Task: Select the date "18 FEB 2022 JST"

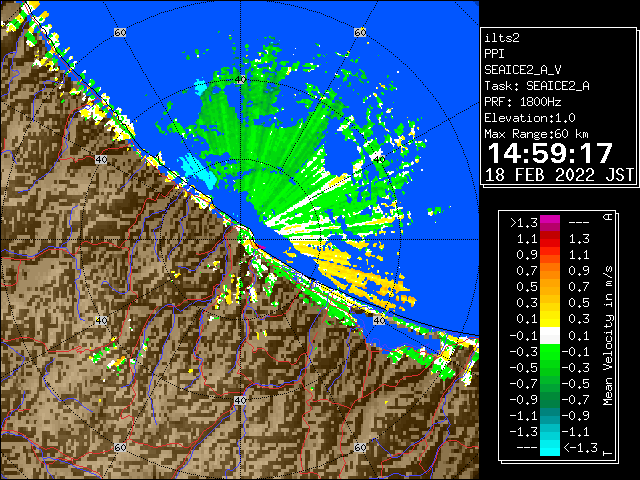Action: 559,175
